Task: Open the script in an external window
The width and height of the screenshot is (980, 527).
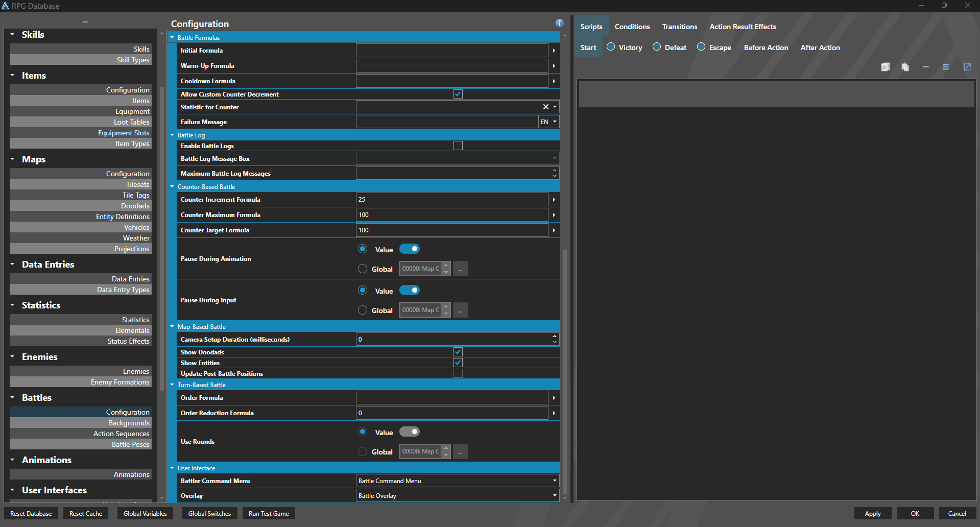Action: (967, 67)
